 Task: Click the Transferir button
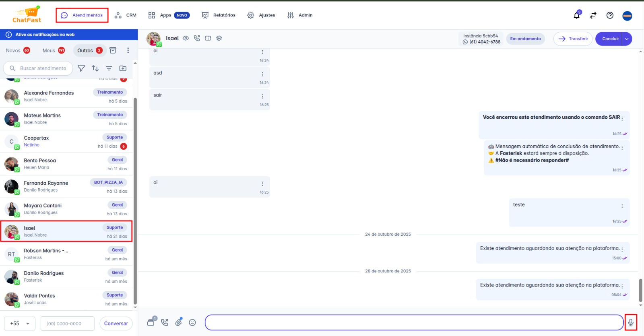coord(573,39)
